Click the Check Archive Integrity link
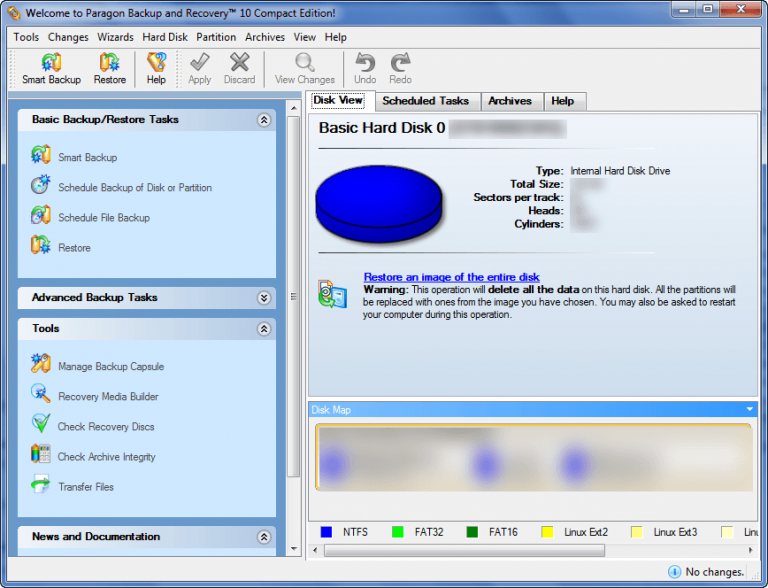The width and height of the screenshot is (768, 588). 106,457
